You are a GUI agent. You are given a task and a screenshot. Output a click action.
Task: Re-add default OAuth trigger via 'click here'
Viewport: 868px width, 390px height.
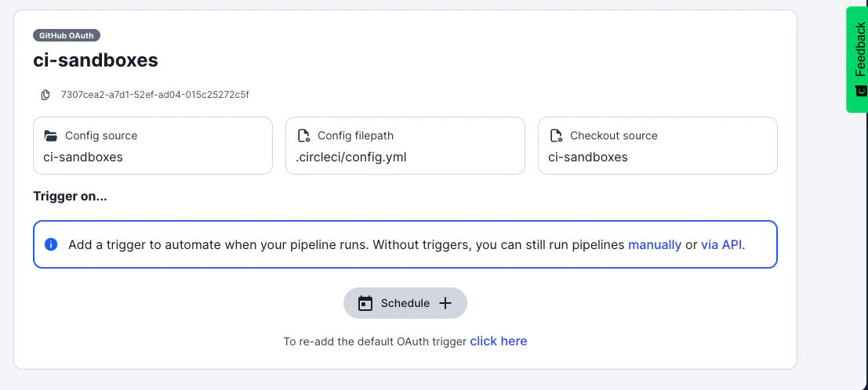(x=498, y=341)
